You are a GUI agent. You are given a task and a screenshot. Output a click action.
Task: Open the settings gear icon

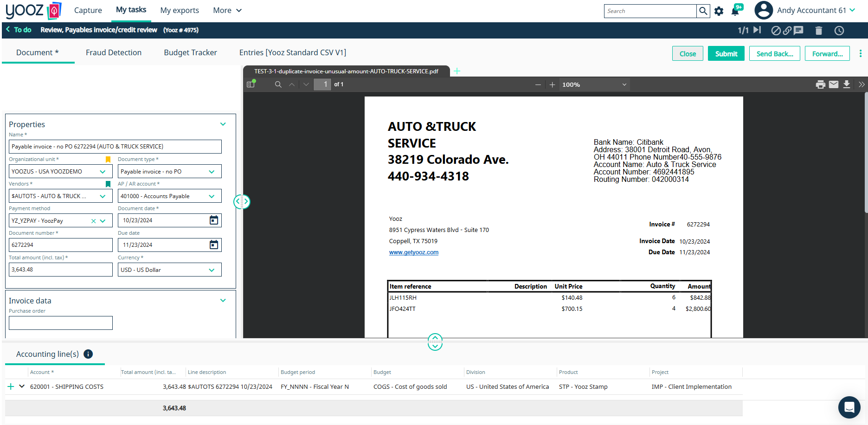point(719,11)
